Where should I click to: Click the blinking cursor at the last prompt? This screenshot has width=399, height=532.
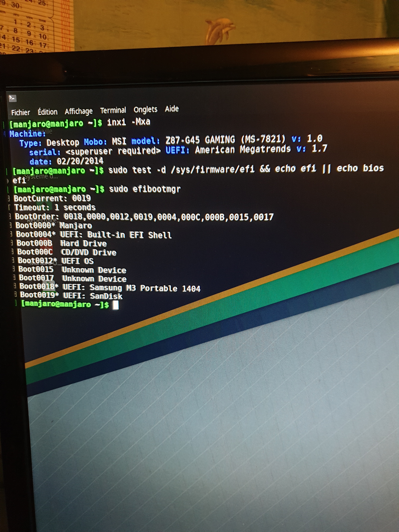pyautogui.click(x=116, y=305)
